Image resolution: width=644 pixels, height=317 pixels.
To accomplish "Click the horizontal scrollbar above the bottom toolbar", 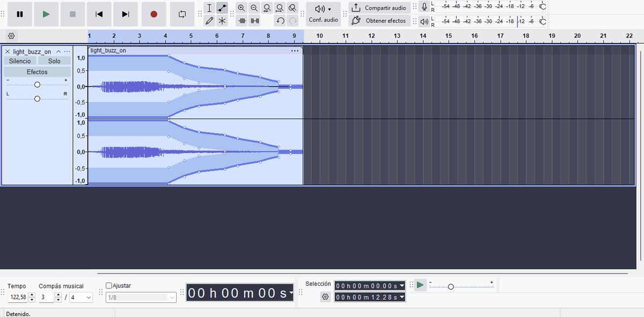I will pos(362,273).
